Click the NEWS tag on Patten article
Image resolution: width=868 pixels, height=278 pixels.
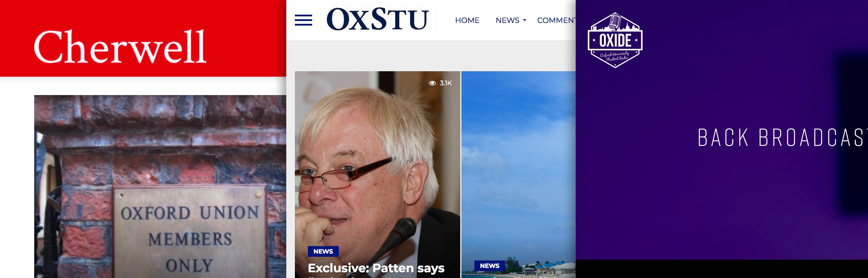(323, 251)
